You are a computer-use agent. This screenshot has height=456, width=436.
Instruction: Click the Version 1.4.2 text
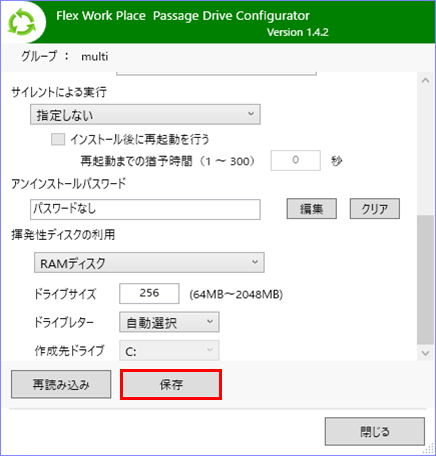298,32
